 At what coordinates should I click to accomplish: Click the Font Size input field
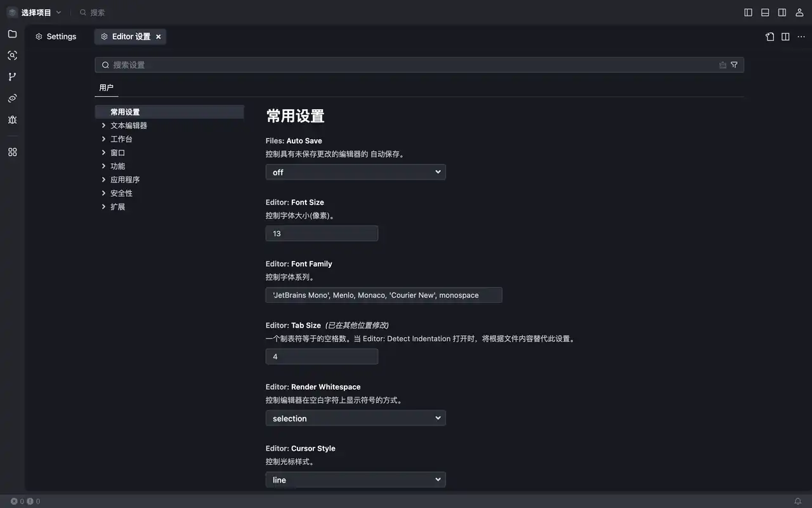322,234
